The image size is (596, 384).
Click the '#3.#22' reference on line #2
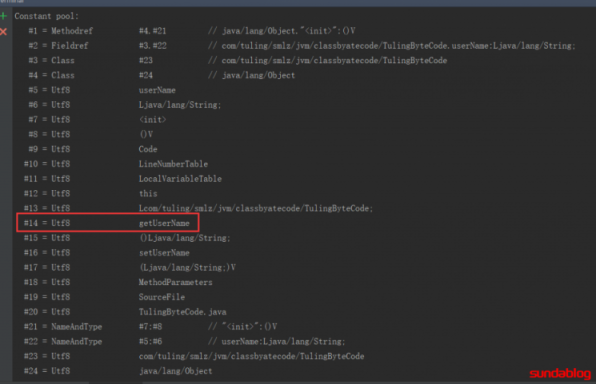coord(152,46)
